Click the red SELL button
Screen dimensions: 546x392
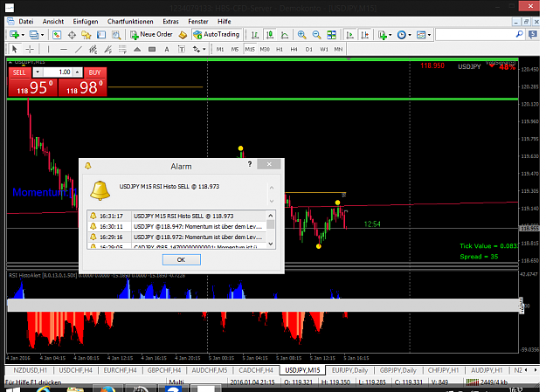click(x=19, y=72)
